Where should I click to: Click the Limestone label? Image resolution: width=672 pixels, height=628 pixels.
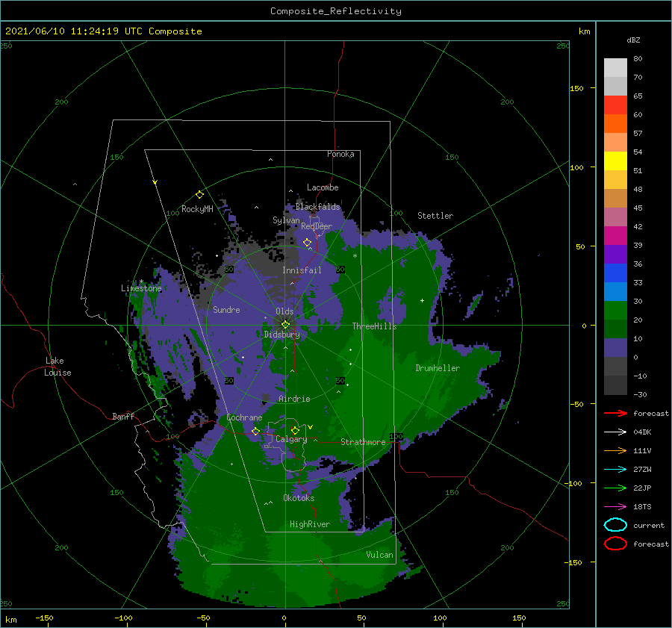click(141, 288)
